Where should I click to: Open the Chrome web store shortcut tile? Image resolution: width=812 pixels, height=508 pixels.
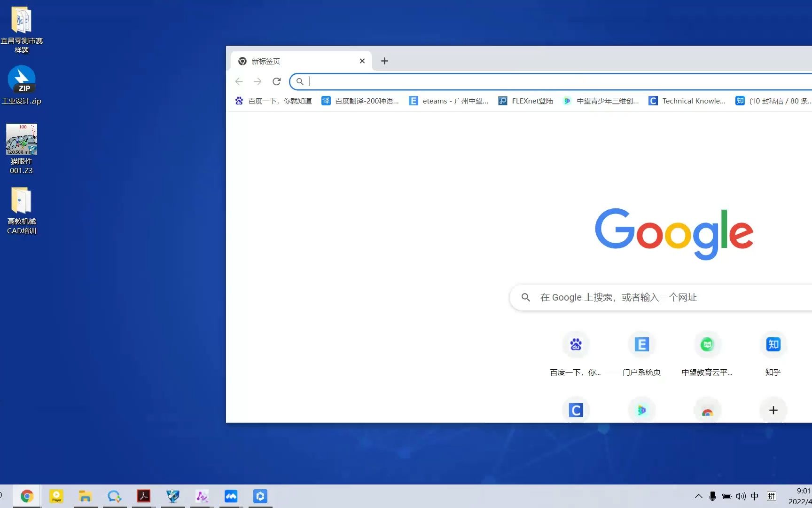[x=707, y=410]
